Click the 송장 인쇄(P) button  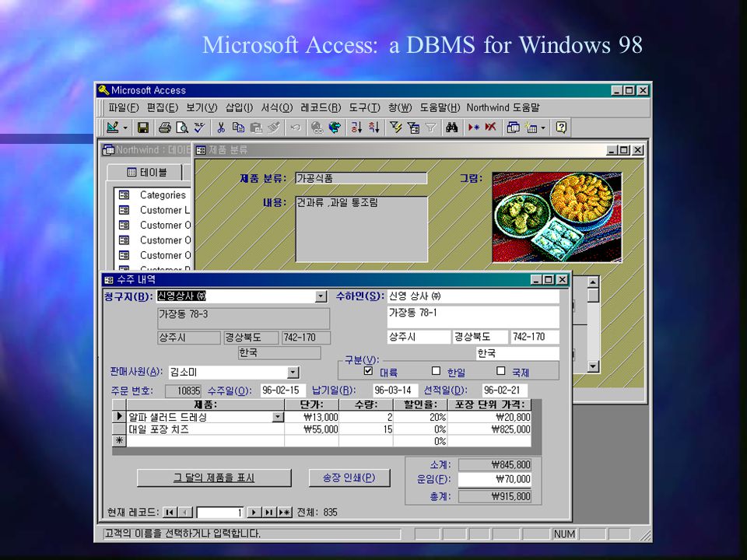coord(349,478)
